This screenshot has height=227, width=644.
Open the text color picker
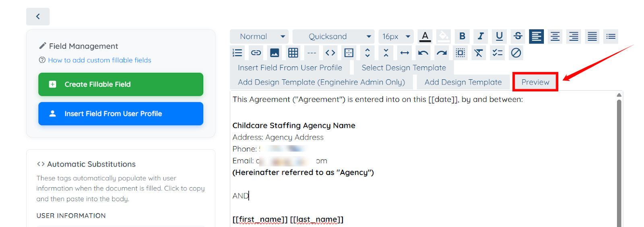[425, 36]
